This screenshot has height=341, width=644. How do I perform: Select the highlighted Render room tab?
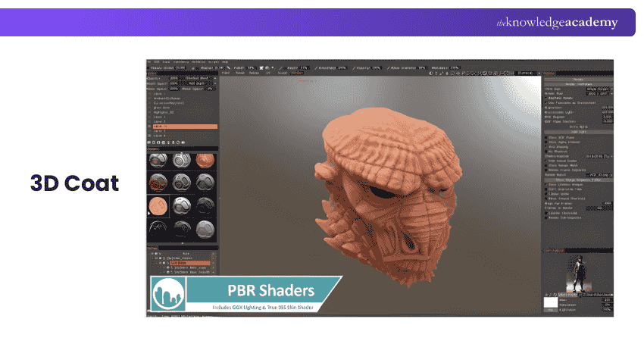(x=296, y=73)
